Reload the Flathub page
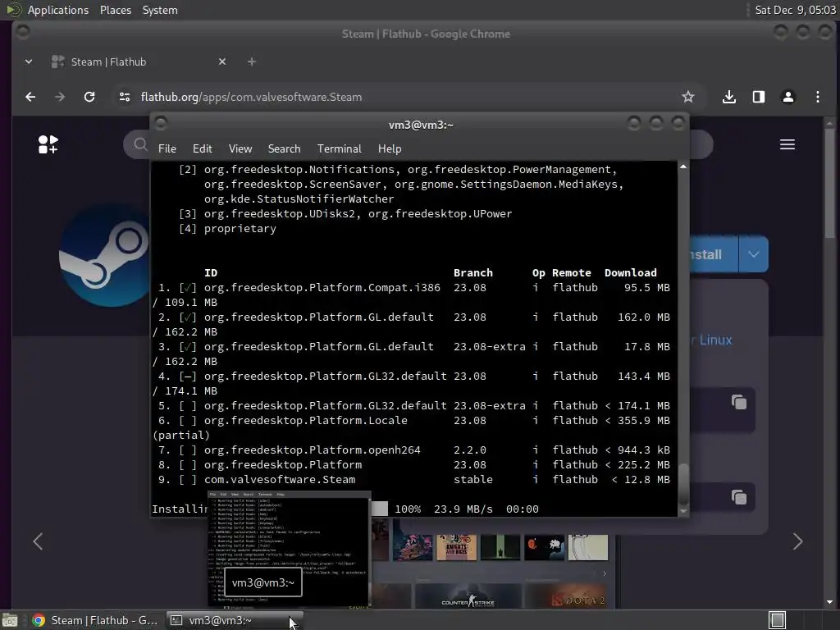The image size is (840, 630). pos(89,97)
